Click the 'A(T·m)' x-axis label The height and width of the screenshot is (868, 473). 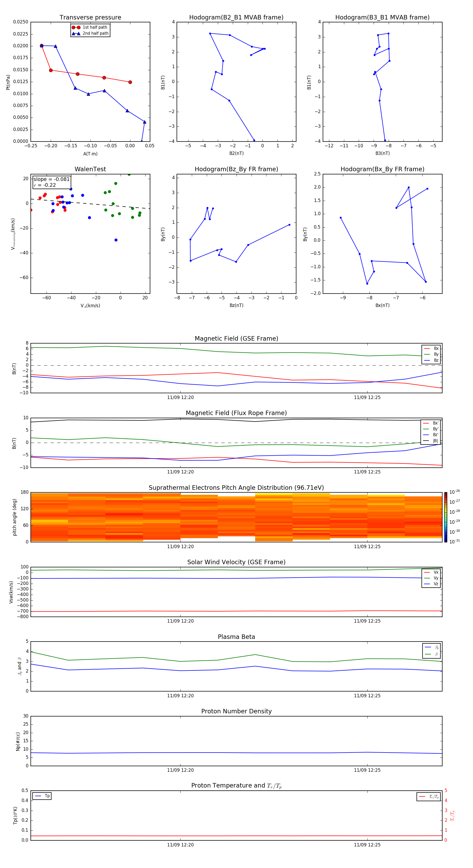(90, 154)
